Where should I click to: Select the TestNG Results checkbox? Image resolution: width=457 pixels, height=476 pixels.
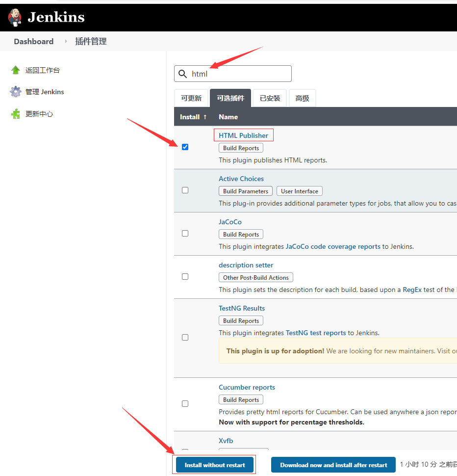[x=185, y=337]
